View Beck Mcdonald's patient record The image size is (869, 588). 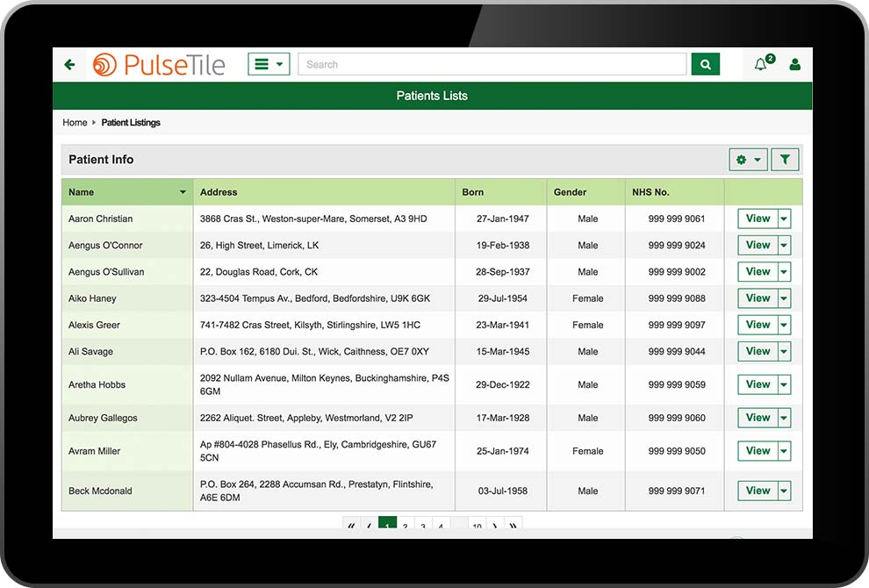pos(758,491)
